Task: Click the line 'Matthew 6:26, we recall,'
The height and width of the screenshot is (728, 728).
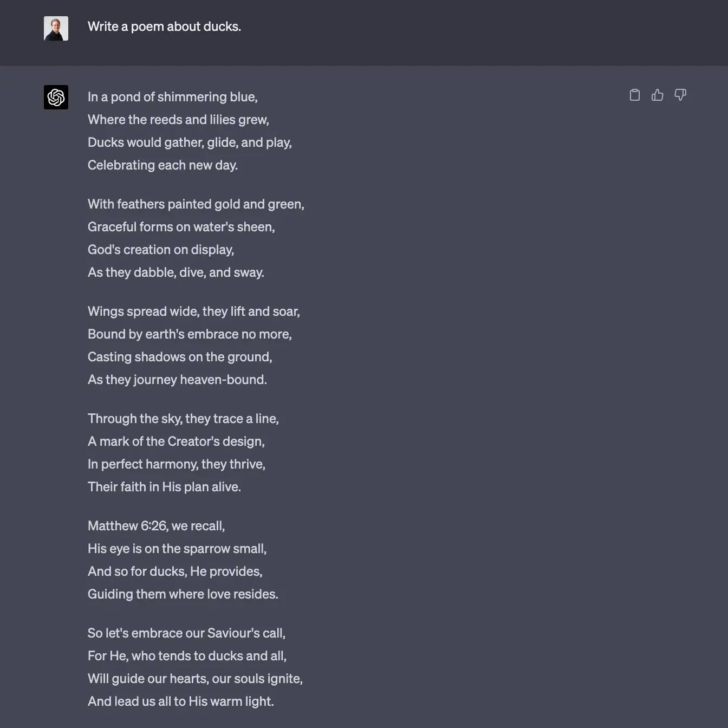Action: 156,526
